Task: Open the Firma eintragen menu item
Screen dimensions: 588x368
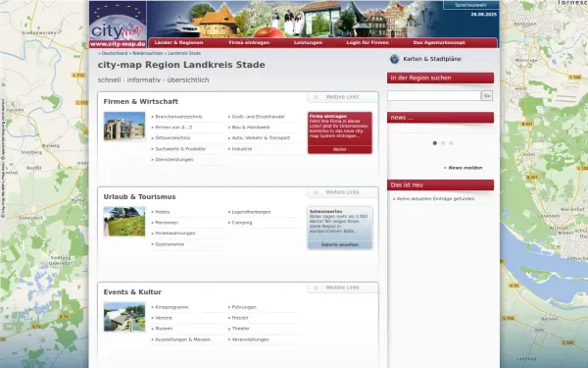Action: click(249, 43)
